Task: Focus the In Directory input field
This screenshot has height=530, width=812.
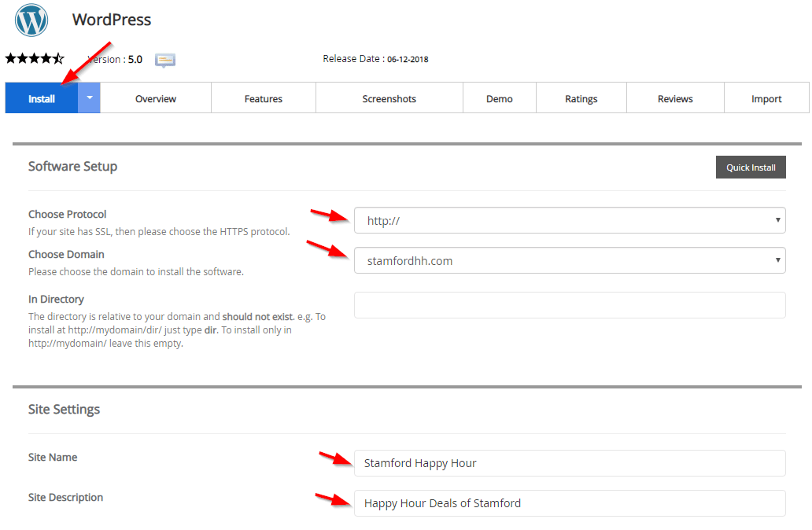Action: pos(570,305)
